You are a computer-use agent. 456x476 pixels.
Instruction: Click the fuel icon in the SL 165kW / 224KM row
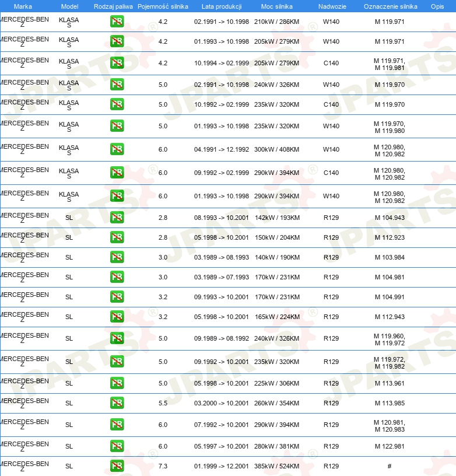(117, 317)
